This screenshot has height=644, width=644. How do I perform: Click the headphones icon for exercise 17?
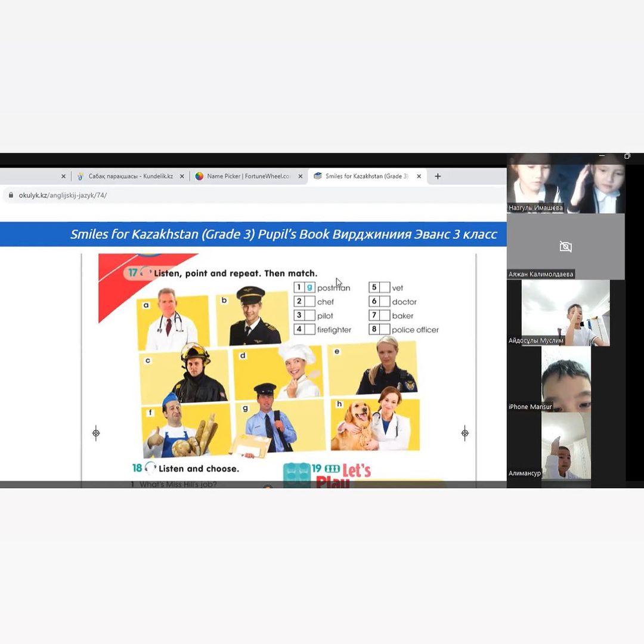tap(146, 272)
